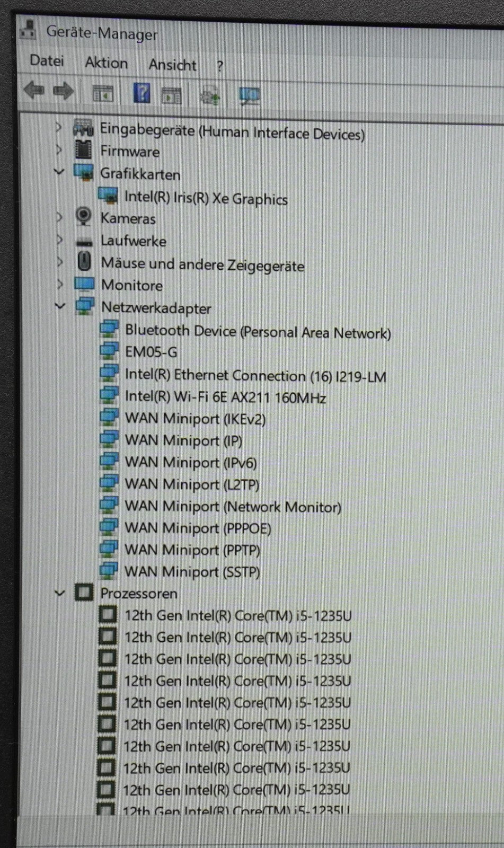The image size is (504, 848).
Task: Click the Forward arrow toolbar icon
Action: (64, 91)
